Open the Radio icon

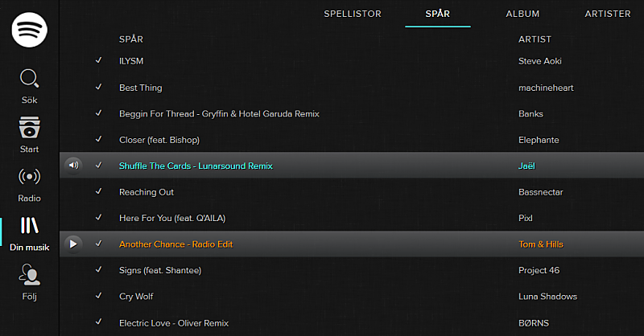29,178
